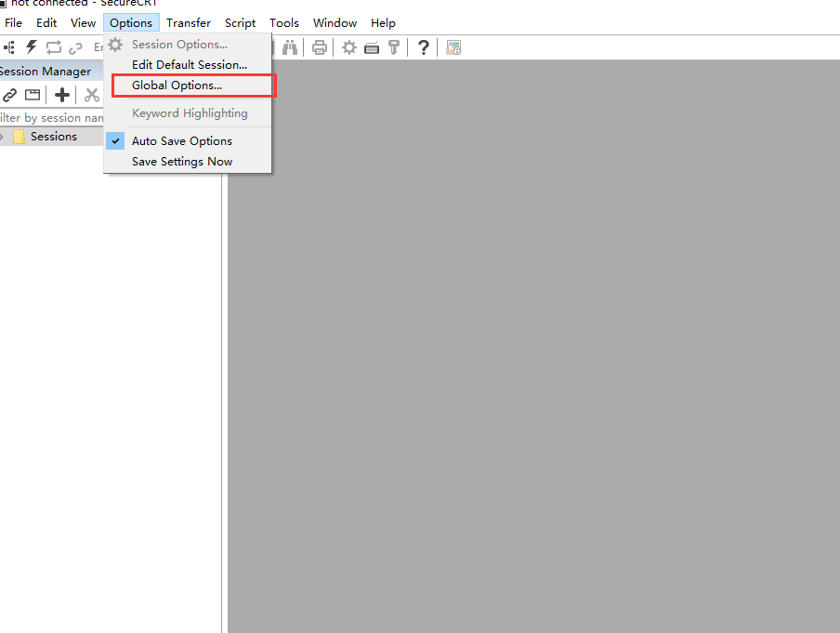
Task: Choose Save Settings Now
Action: pos(188,162)
